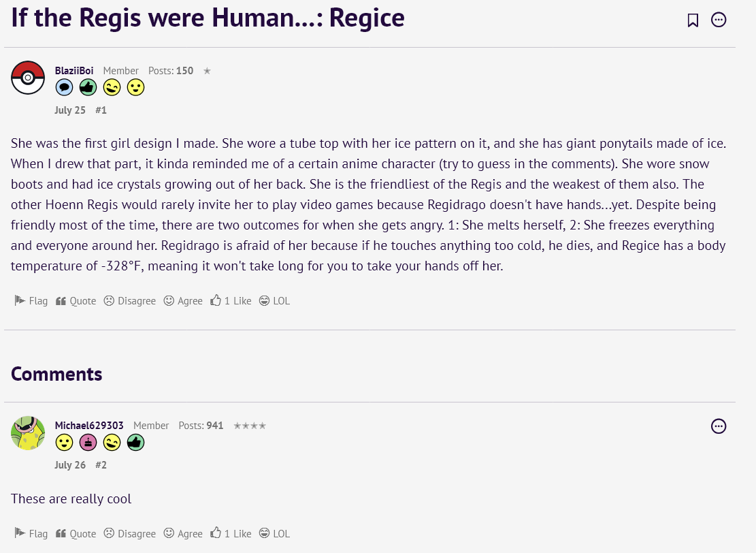The image size is (756, 553).
Task: Open options menu on Michael629303's comment
Action: tap(719, 426)
